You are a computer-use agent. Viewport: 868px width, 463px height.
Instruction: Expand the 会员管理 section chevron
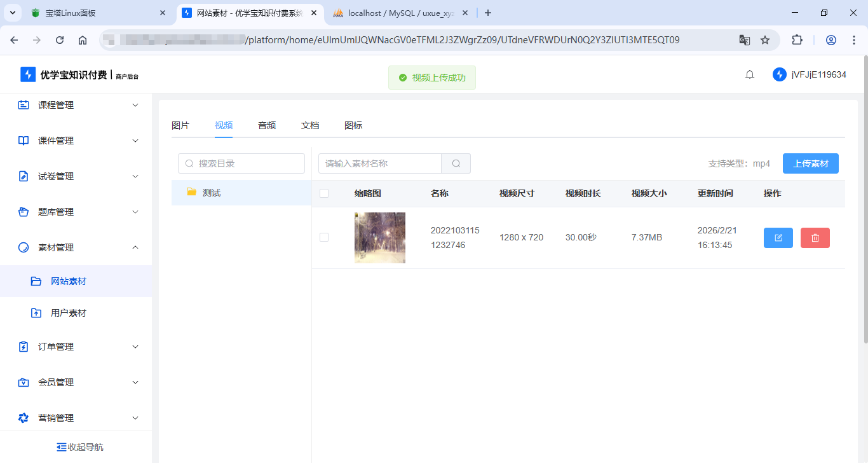(x=135, y=382)
